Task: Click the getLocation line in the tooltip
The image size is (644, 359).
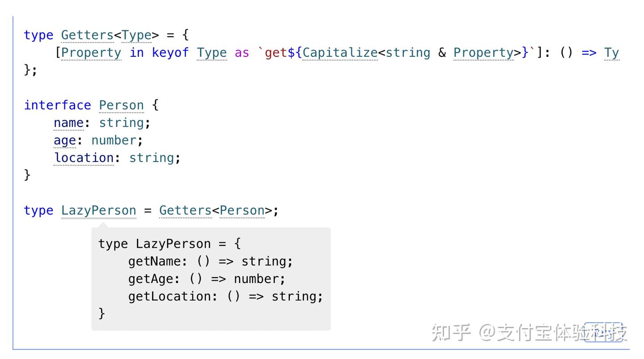Action: point(225,296)
